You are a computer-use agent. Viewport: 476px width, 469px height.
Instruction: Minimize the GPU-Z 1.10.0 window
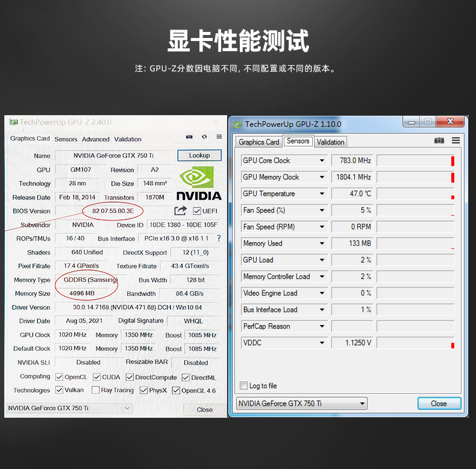coord(412,122)
